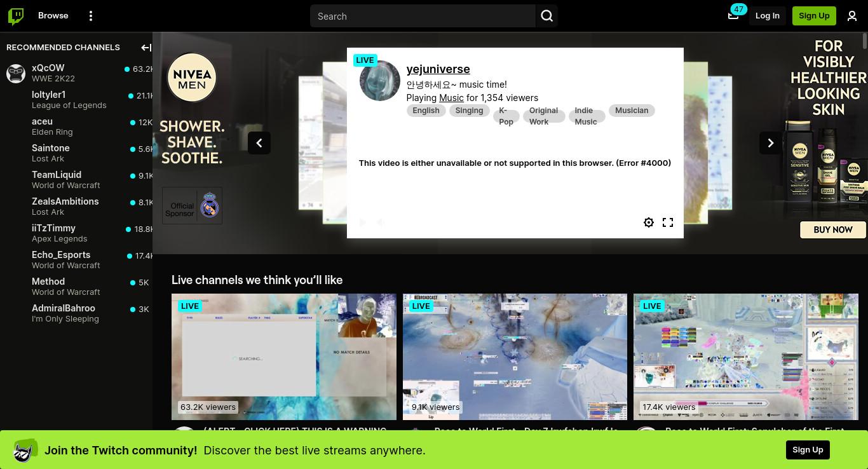This screenshot has width=868, height=469.
Task: Open the Prime loot inbox with 47 badge
Action: 733,15
